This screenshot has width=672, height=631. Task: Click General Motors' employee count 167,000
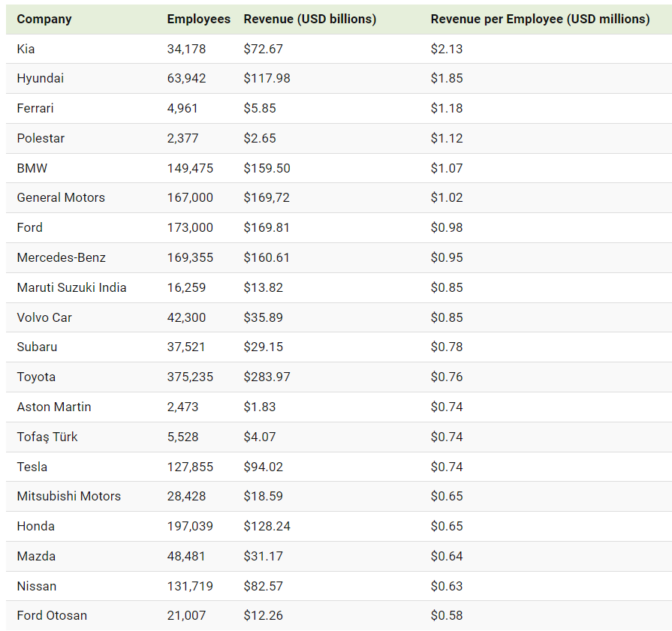(x=190, y=197)
